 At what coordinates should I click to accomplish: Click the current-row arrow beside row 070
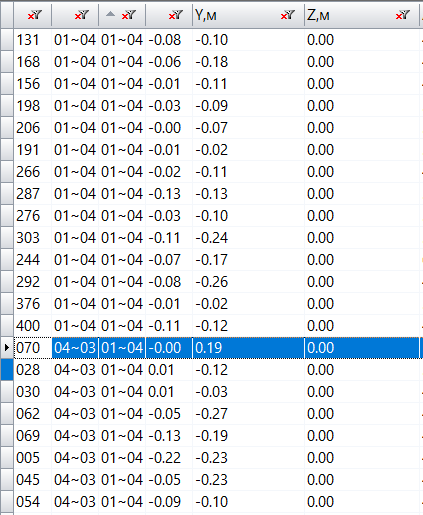[x=7, y=348]
